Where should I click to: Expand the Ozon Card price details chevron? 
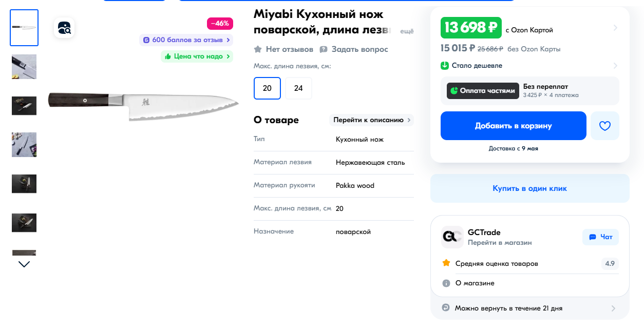click(x=615, y=28)
